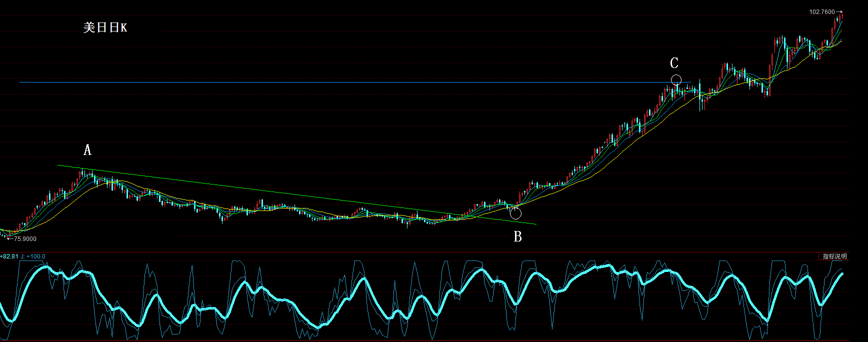Click the arrow beside 102.7600
The height and width of the screenshot is (342, 868).
pos(839,12)
